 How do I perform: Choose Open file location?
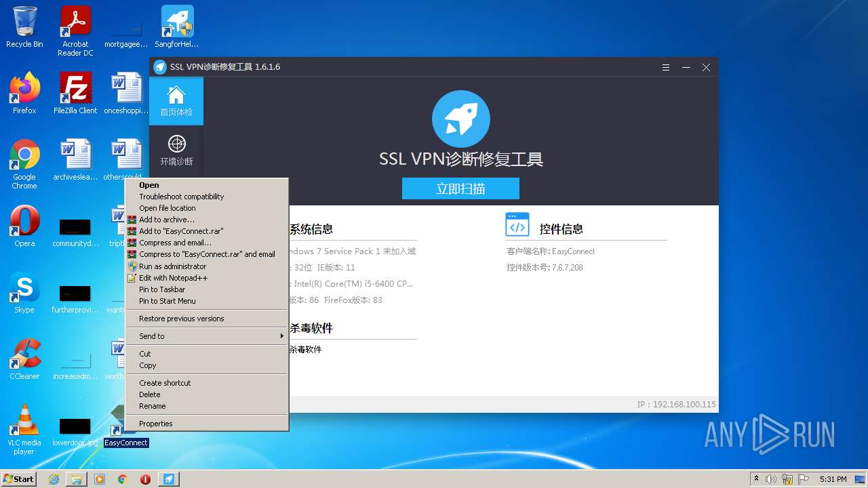207,208
